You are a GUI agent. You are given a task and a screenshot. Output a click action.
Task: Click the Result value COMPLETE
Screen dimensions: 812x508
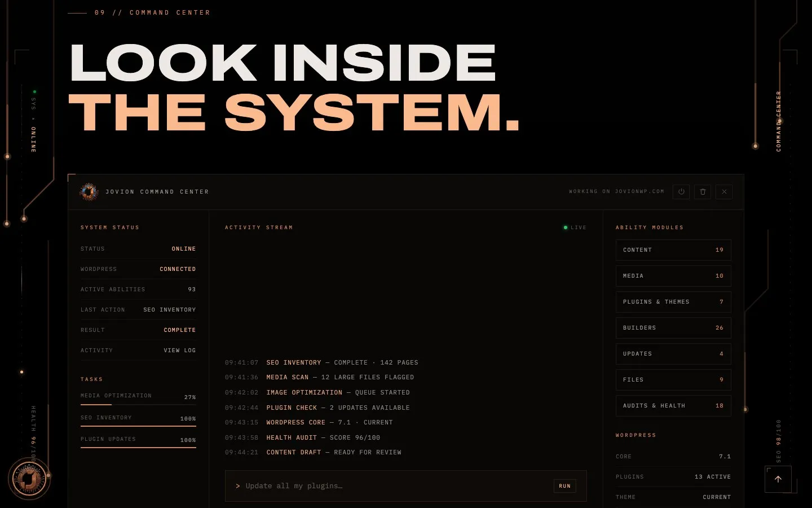pyautogui.click(x=180, y=330)
